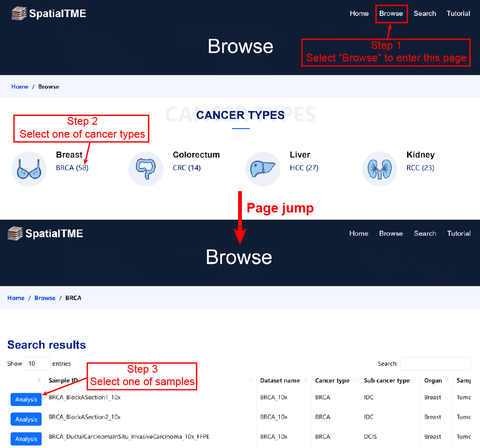Sort results by the Organ column header

(x=433, y=380)
